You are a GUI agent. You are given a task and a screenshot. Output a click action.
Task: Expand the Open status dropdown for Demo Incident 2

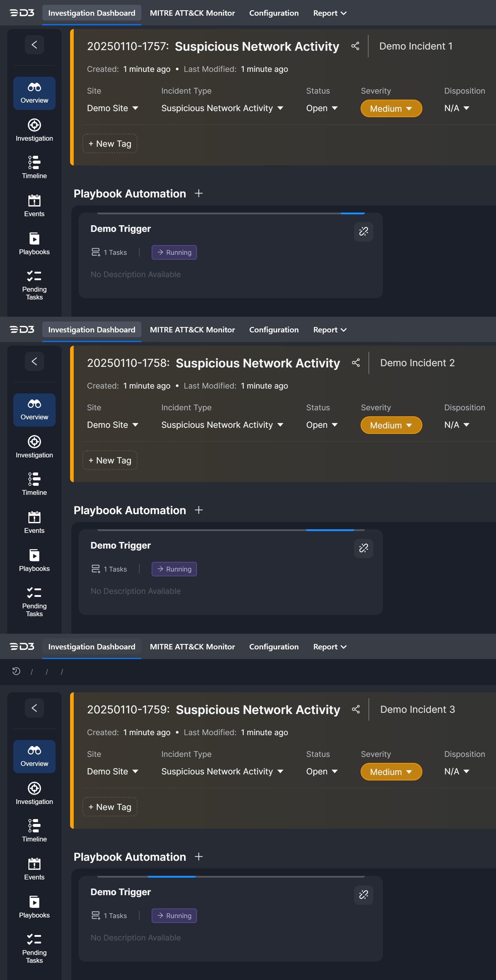click(x=322, y=425)
